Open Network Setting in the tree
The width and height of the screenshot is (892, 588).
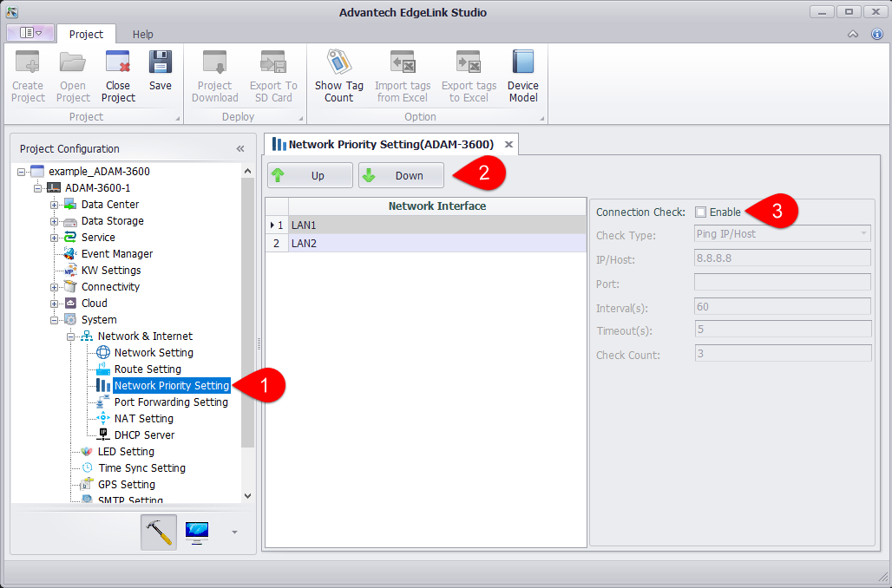154,352
